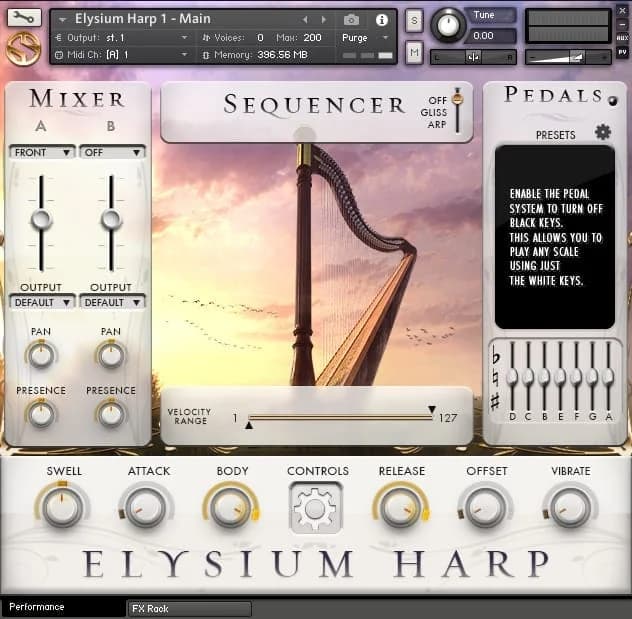
Task: Click the B pedal slider
Action: coord(544,377)
